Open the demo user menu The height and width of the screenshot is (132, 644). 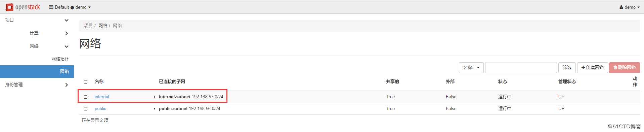click(x=630, y=7)
